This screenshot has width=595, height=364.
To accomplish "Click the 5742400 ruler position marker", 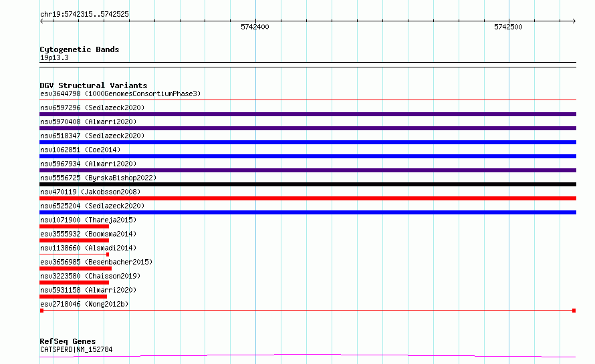I will (255, 27).
